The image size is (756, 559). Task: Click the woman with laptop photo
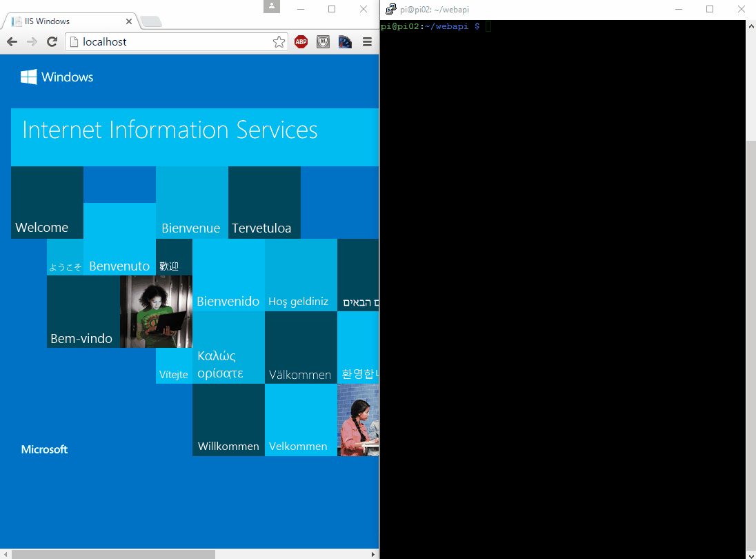pyautogui.click(x=156, y=311)
